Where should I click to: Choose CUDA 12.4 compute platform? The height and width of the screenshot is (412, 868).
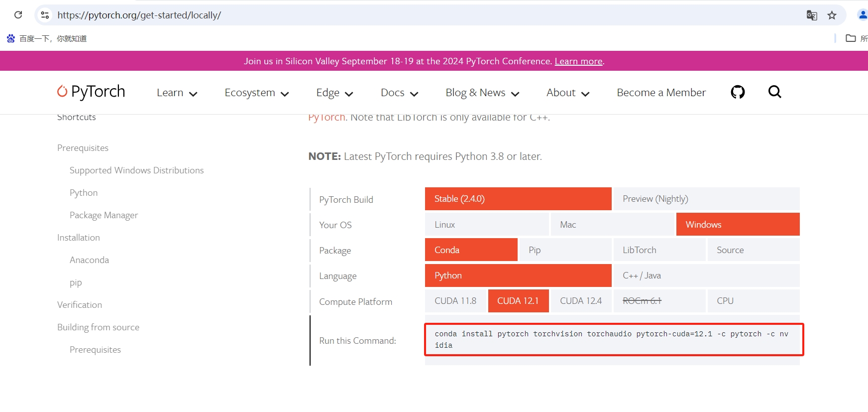tap(581, 301)
